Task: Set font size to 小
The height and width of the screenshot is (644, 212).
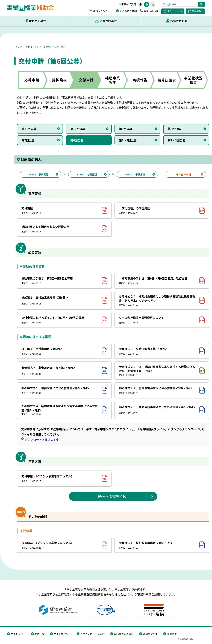Action: pos(140,4)
